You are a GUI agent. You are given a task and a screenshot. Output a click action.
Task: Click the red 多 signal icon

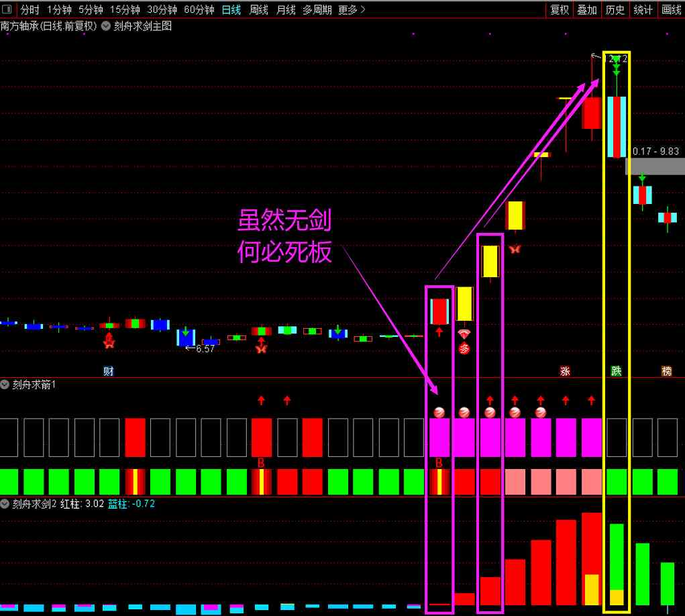tap(464, 349)
